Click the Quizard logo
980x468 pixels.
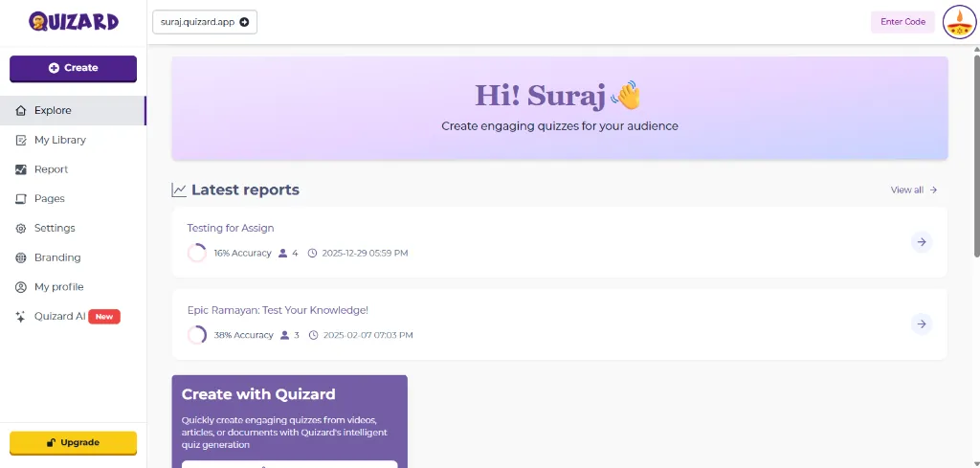(x=74, y=21)
